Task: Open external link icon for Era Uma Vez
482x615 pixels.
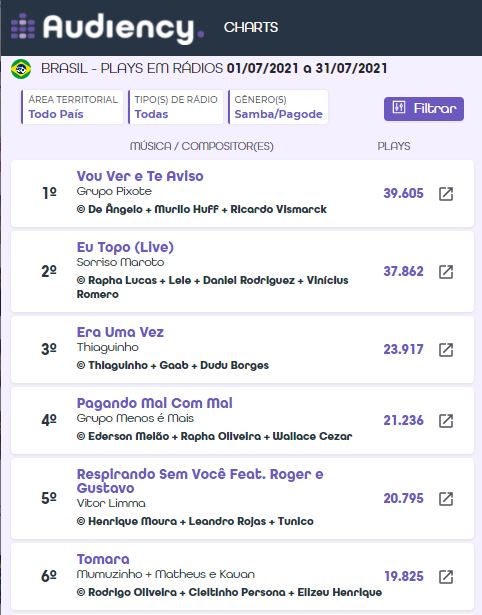Action: (x=446, y=350)
